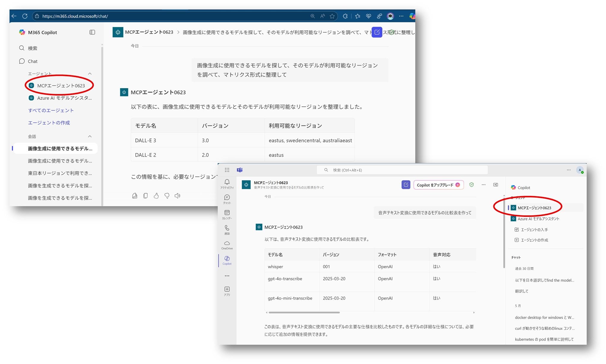Open Chat in M365 Copilot sidebar
Screen dimensions: 606x364
pos(28,61)
